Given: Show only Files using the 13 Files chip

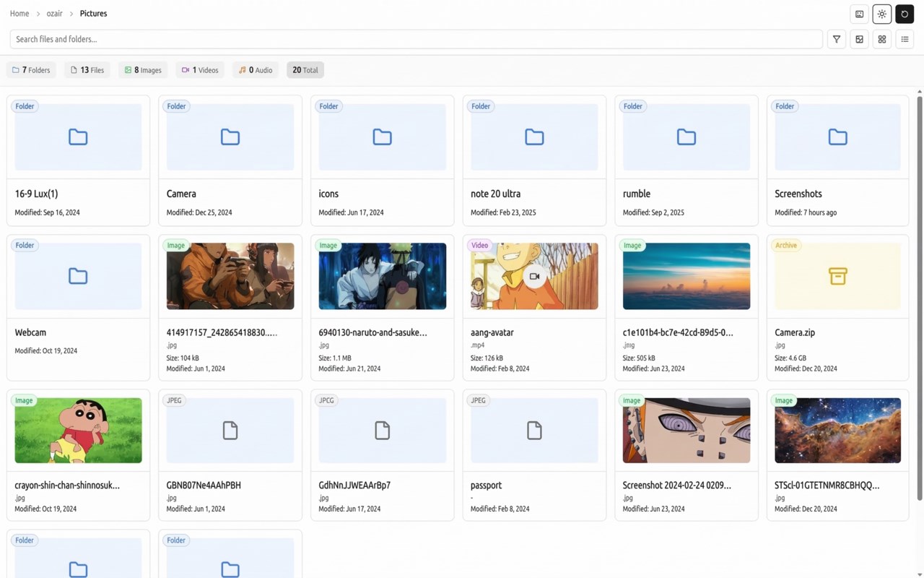Looking at the screenshot, I should (87, 69).
